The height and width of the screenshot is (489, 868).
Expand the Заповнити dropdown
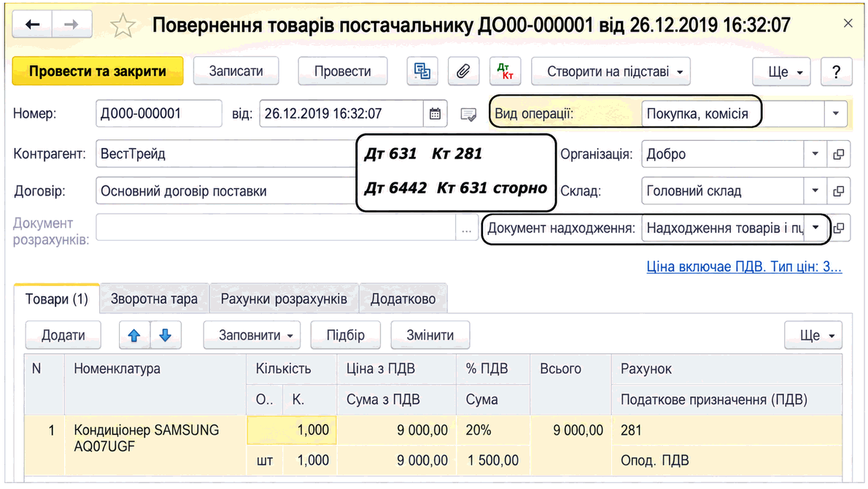coord(252,335)
